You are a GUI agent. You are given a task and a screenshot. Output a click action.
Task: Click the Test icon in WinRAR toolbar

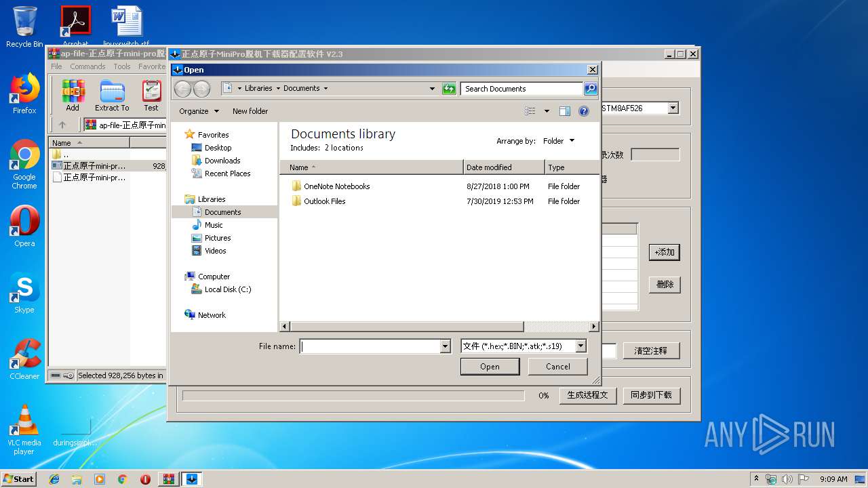click(151, 96)
